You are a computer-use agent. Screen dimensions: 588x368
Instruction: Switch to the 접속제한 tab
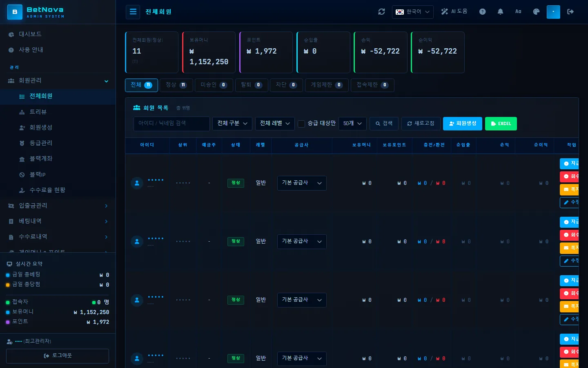point(372,85)
